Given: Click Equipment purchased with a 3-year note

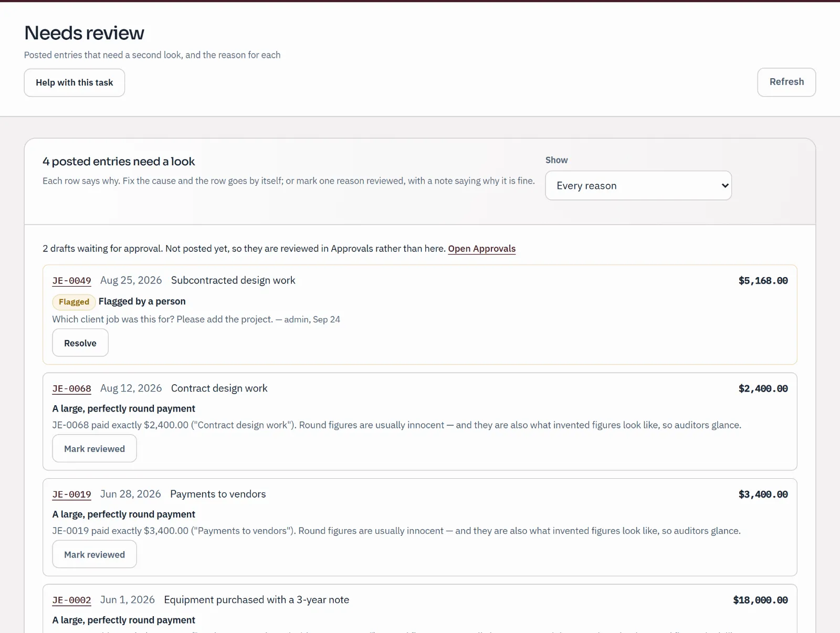Looking at the screenshot, I should coord(256,600).
